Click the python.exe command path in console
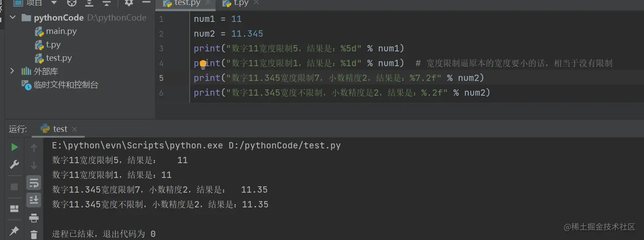The height and width of the screenshot is (240, 644). tap(196, 146)
